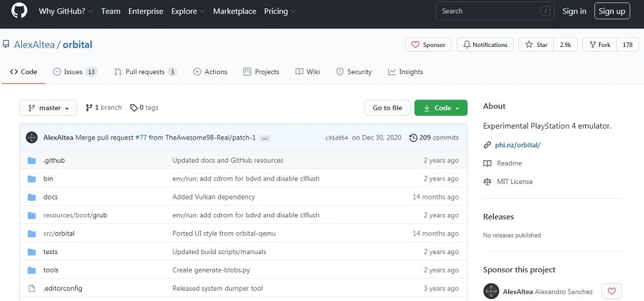Click the Readme book icon in About
Image resolution: width=644 pixels, height=301 pixels.
[487, 163]
